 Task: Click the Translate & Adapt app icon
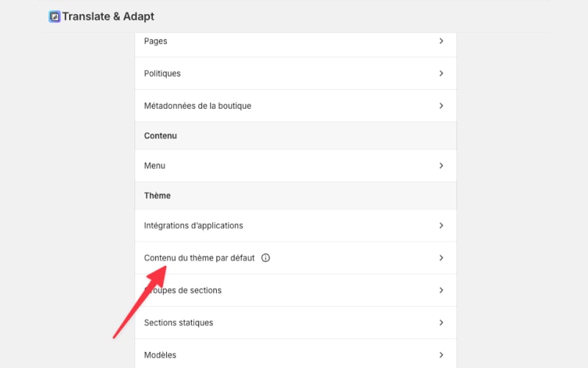[54, 16]
